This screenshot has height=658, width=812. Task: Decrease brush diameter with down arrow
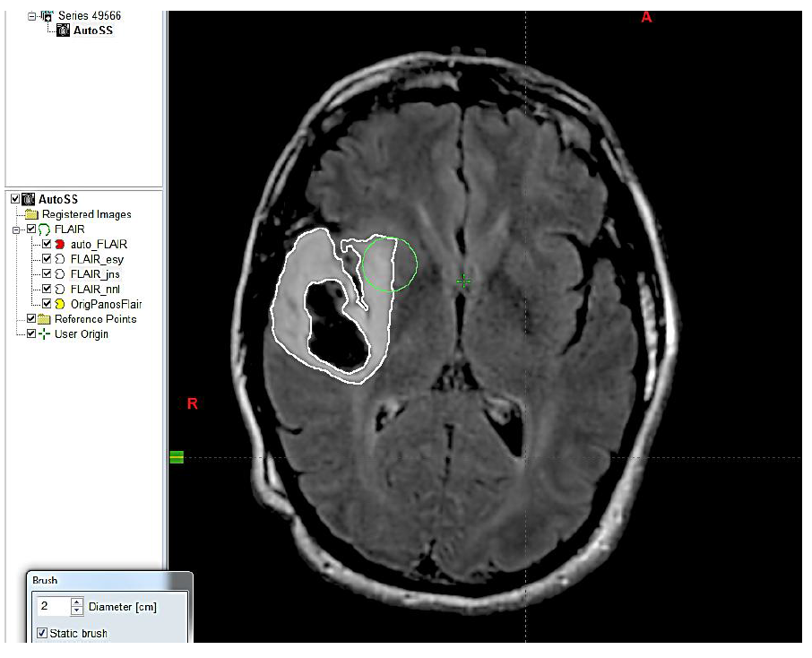coord(76,611)
